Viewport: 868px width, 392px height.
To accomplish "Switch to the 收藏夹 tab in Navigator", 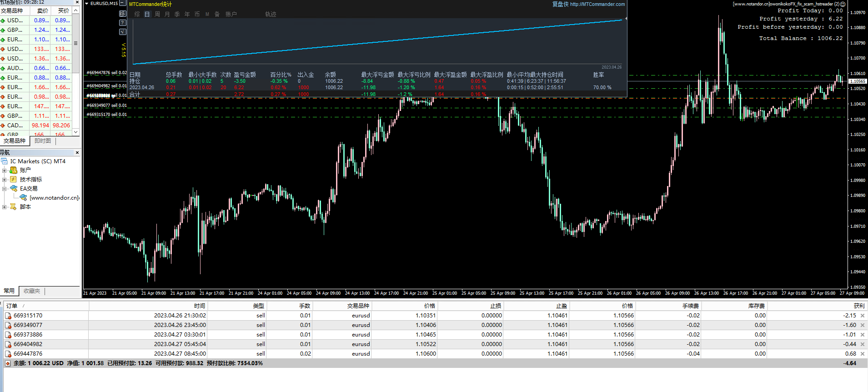I will click(32, 291).
